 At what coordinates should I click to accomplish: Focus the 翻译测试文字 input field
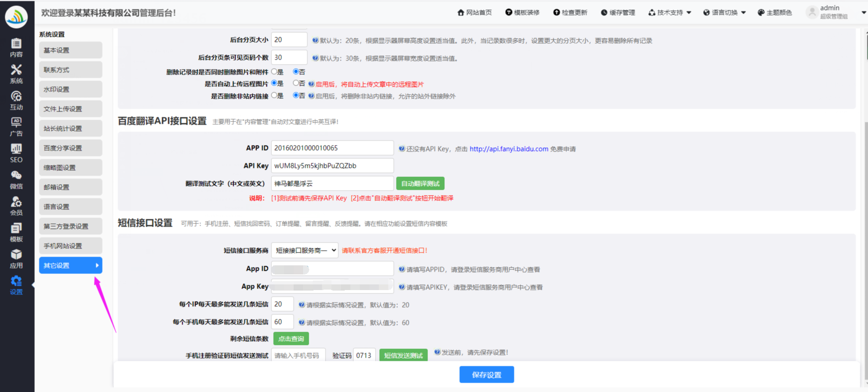(x=332, y=183)
